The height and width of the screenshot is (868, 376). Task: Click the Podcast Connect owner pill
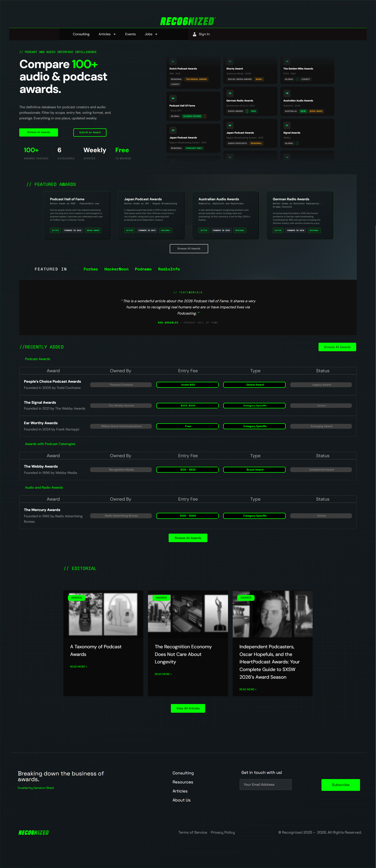[121, 385]
